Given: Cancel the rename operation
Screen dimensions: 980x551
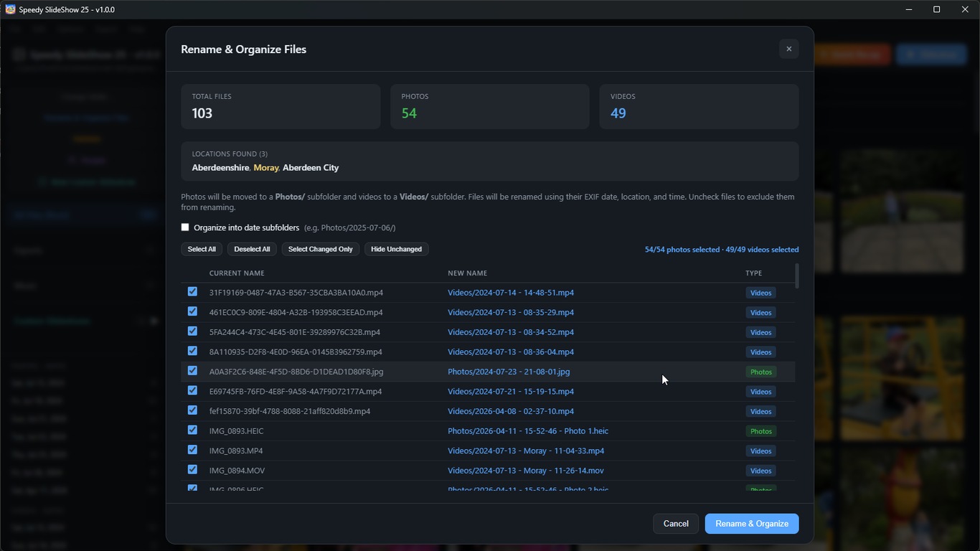Looking at the screenshot, I should pyautogui.click(x=676, y=524).
